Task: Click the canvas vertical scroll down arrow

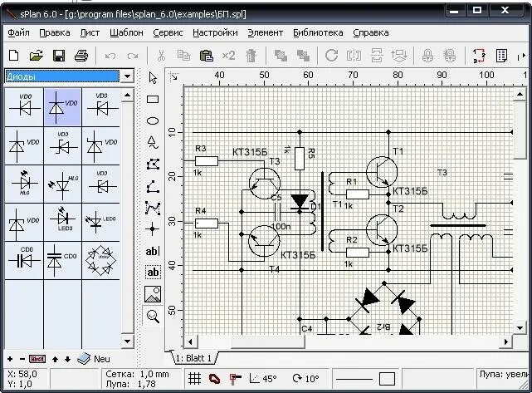Action: click(520, 328)
